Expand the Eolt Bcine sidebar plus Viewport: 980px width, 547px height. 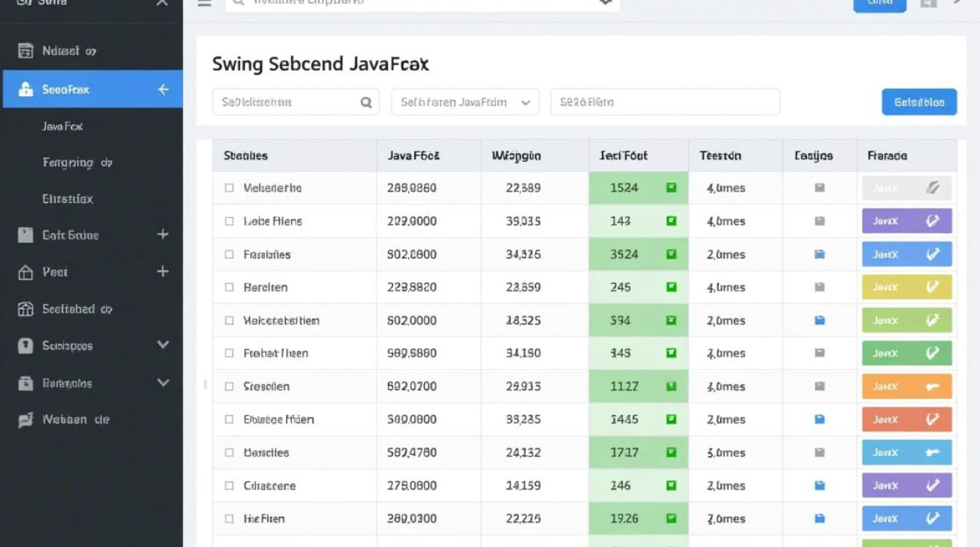(163, 235)
